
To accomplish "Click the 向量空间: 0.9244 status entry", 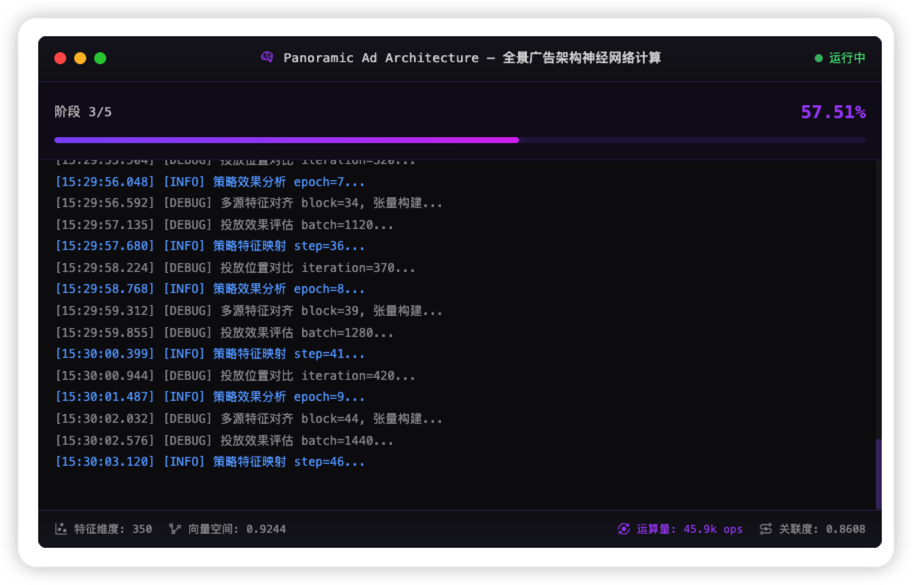I will 227,529.
